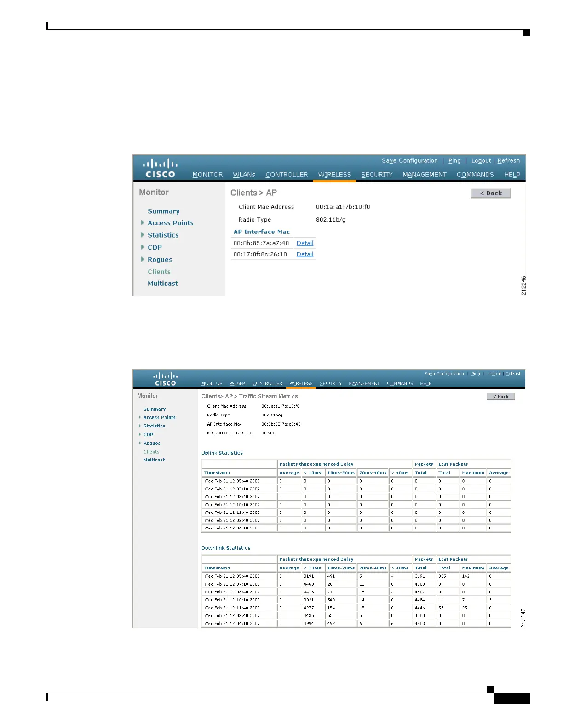Expand Rogues arrow in Clients > AP sidebar

tap(143, 259)
